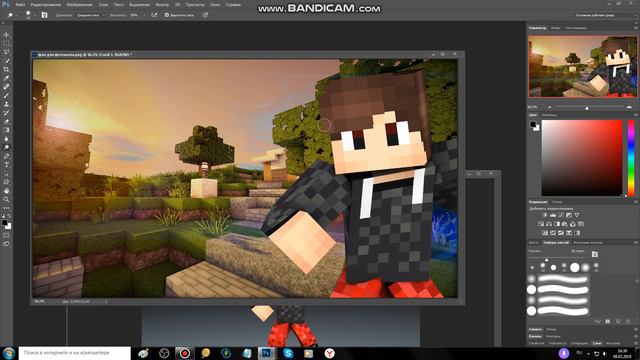Select the Pen tool

pyautogui.click(x=6, y=156)
